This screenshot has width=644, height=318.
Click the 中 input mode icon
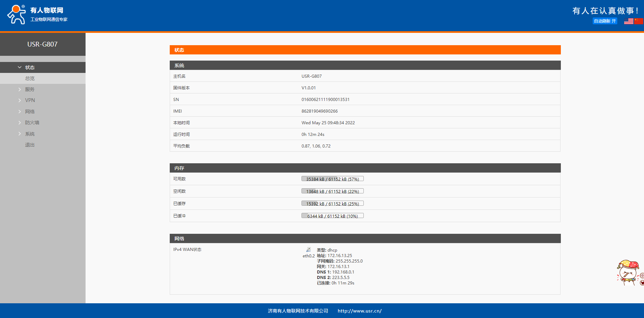[x=642, y=276]
